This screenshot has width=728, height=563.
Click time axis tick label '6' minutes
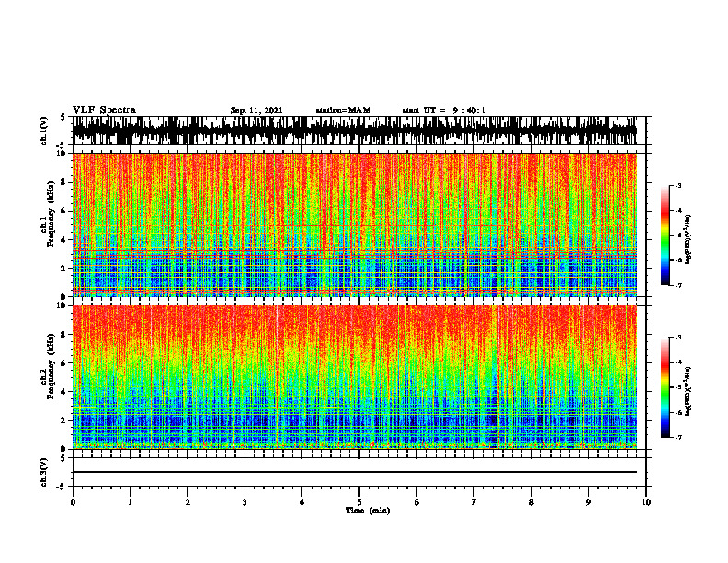tap(417, 502)
